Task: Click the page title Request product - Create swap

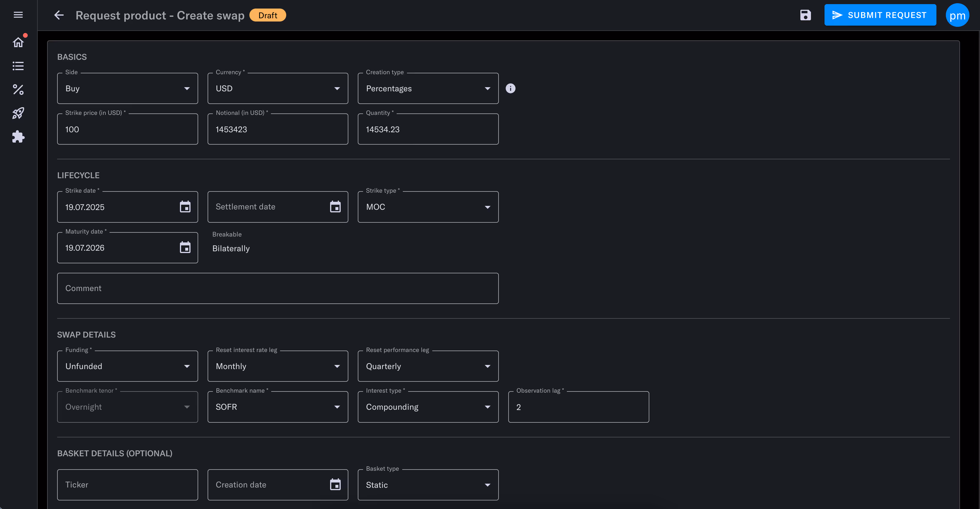Action: coord(160,15)
